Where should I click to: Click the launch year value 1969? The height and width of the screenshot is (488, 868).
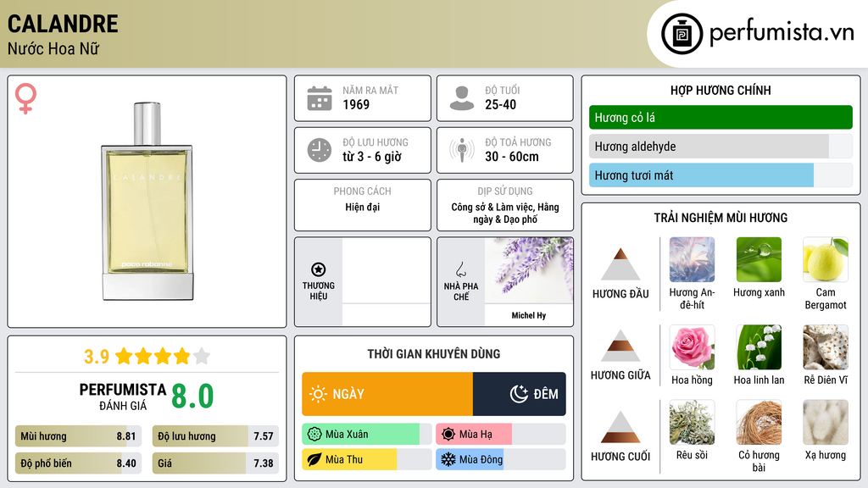point(356,104)
